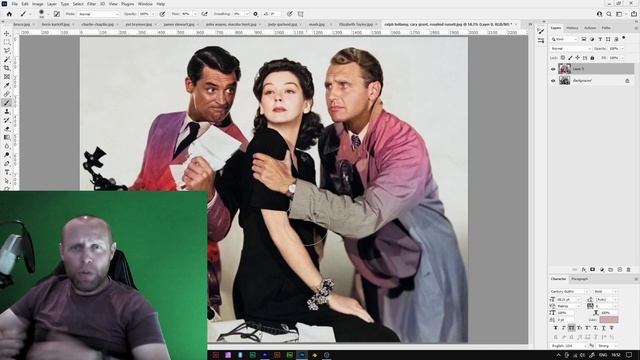Screen dimensions: 640x360
Task: Open layer filter Kind dropdown
Action: click(x=564, y=39)
